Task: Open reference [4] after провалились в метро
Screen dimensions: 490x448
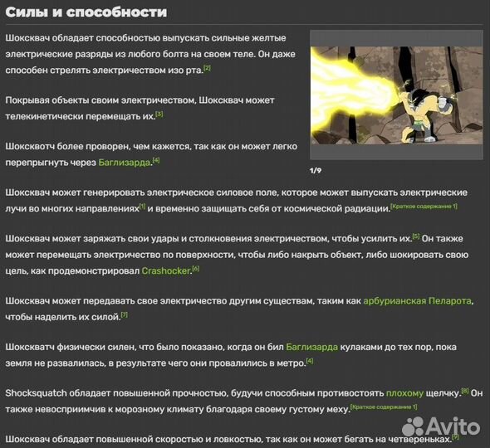Action: (310, 361)
